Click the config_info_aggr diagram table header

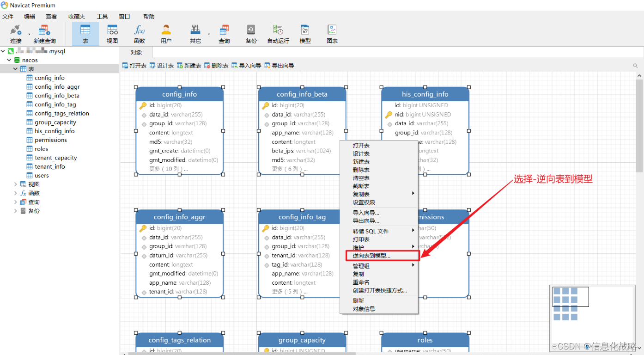[179, 217]
